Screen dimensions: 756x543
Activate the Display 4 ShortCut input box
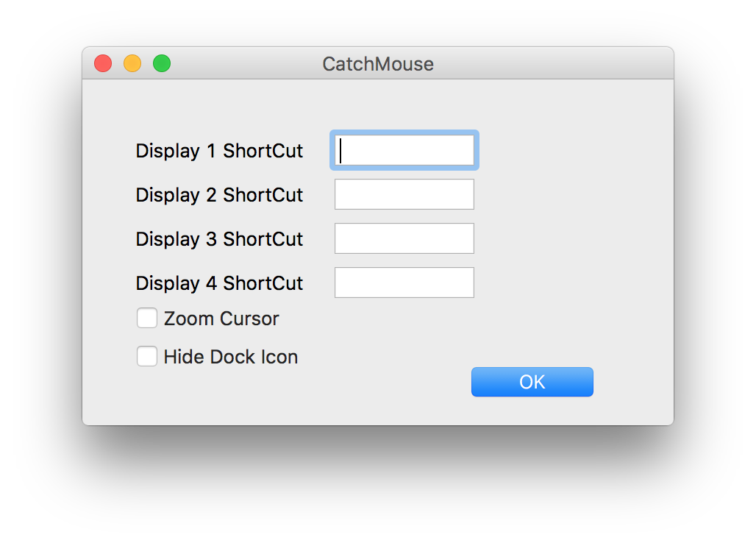click(x=404, y=283)
